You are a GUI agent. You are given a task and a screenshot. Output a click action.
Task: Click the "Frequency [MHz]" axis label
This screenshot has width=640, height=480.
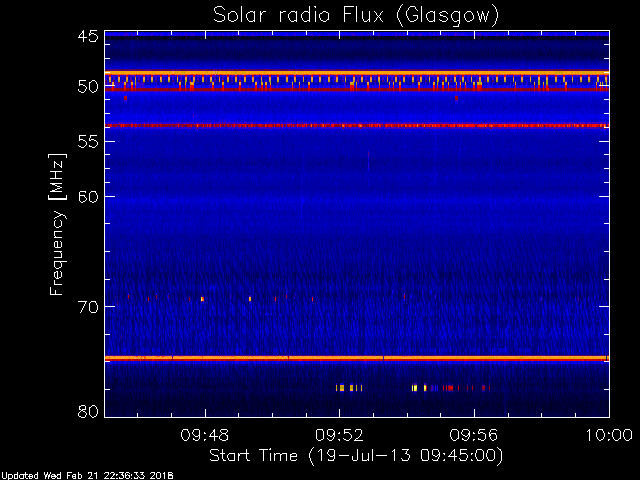(x=57, y=224)
